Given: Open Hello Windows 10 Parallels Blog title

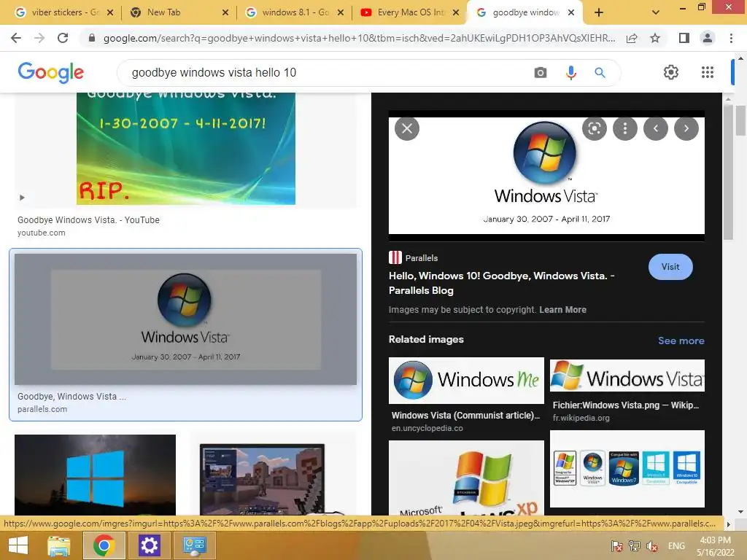Looking at the screenshot, I should pos(502,283).
